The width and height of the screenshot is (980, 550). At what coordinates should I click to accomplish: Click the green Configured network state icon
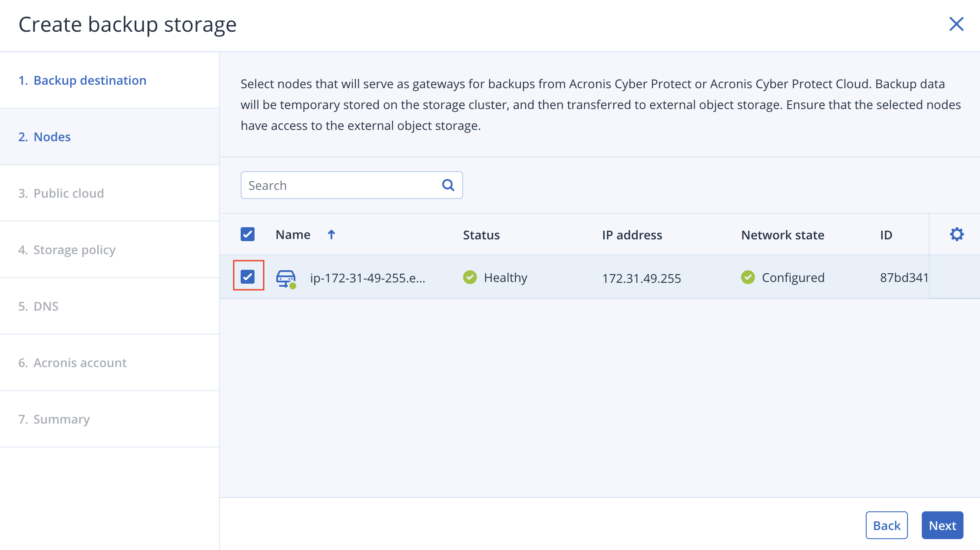[x=748, y=277]
